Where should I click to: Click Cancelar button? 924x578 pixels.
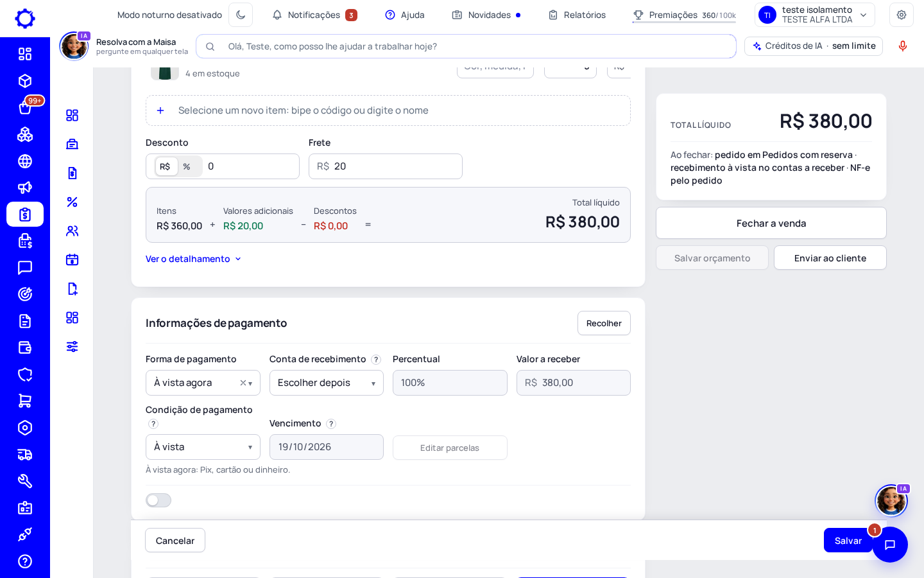click(x=175, y=540)
